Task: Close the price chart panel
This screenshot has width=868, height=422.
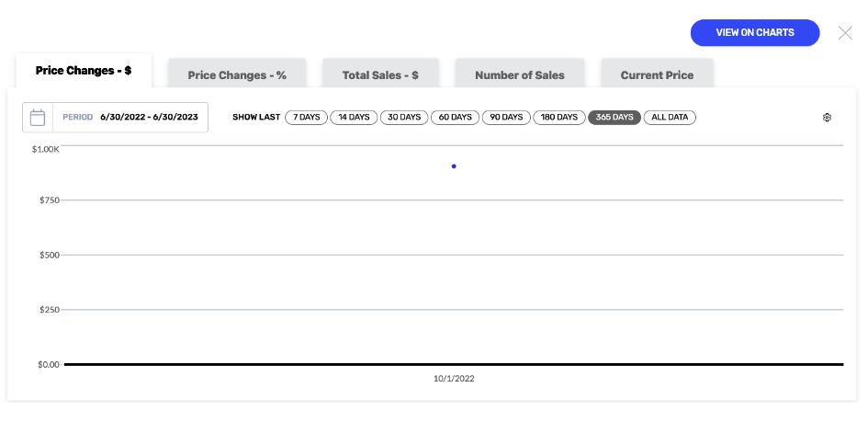Action: pos(845,33)
